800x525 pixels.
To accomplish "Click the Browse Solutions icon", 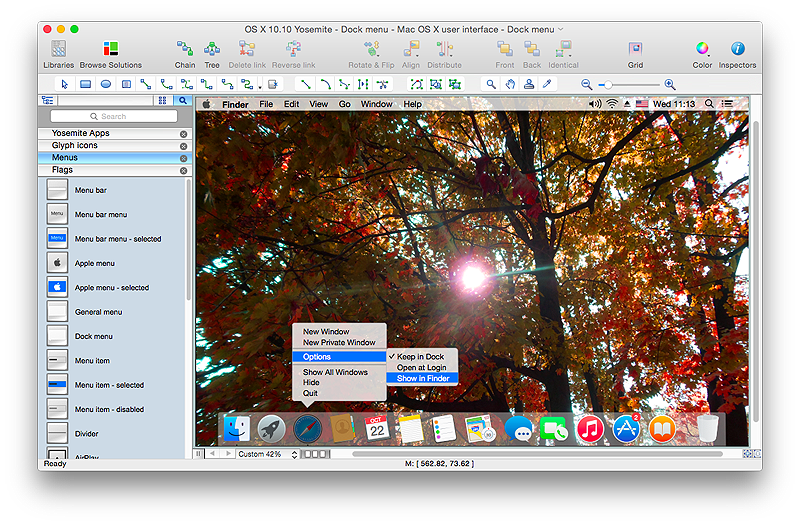I will pos(111,49).
